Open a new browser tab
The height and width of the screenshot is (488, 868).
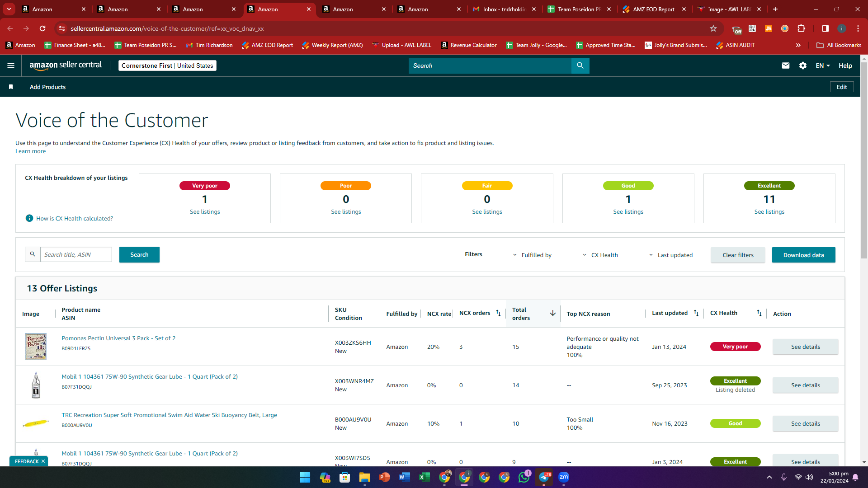(775, 9)
